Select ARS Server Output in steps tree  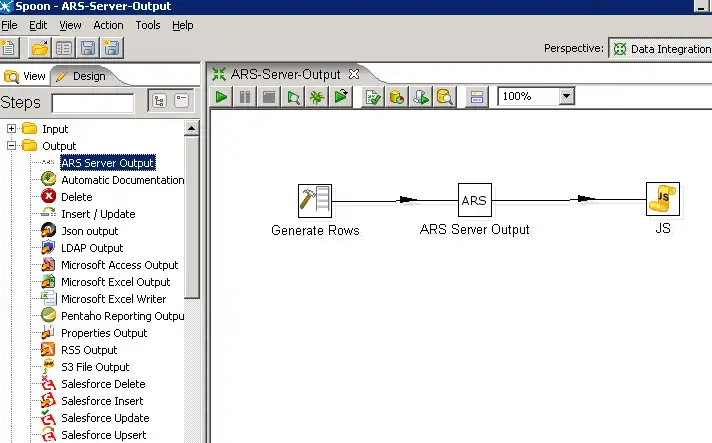click(x=108, y=163)
